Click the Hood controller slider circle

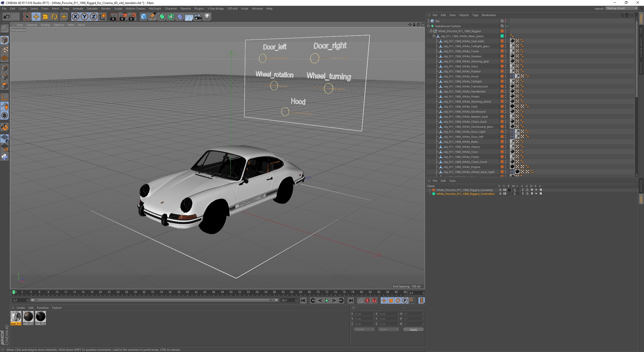285,111
